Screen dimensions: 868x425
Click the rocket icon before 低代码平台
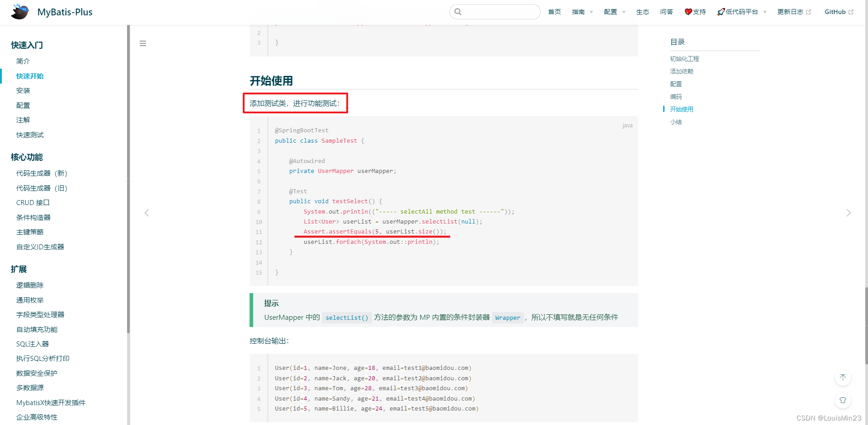[721, 12]
